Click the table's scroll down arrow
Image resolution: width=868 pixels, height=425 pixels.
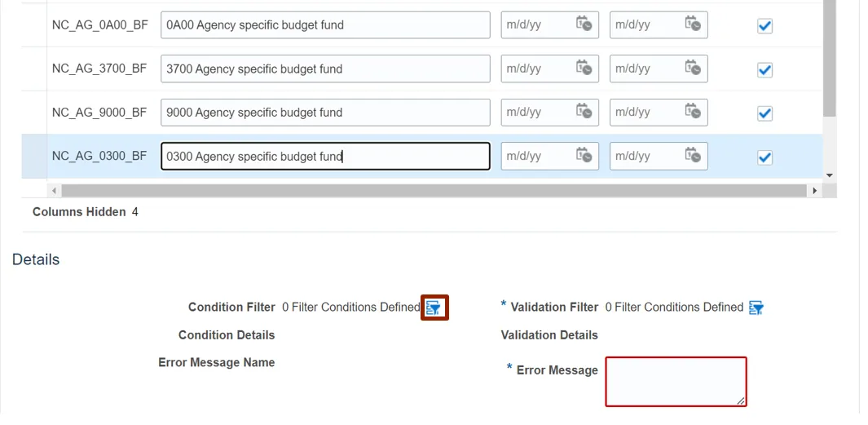click(x=830, y=175)
